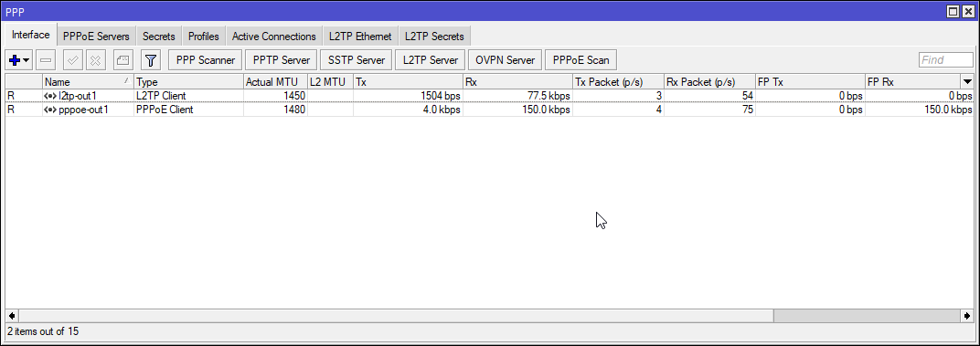
Task: Sort by Tx Packet (p/s) column header
Action: point(618,82)
